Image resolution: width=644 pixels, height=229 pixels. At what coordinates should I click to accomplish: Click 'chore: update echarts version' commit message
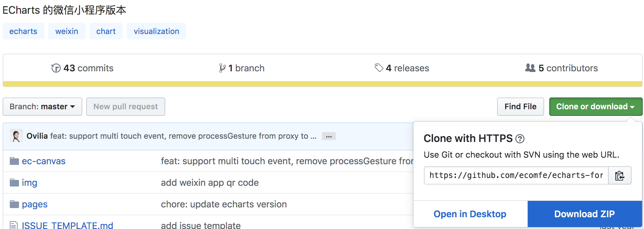tap(224, 204)
